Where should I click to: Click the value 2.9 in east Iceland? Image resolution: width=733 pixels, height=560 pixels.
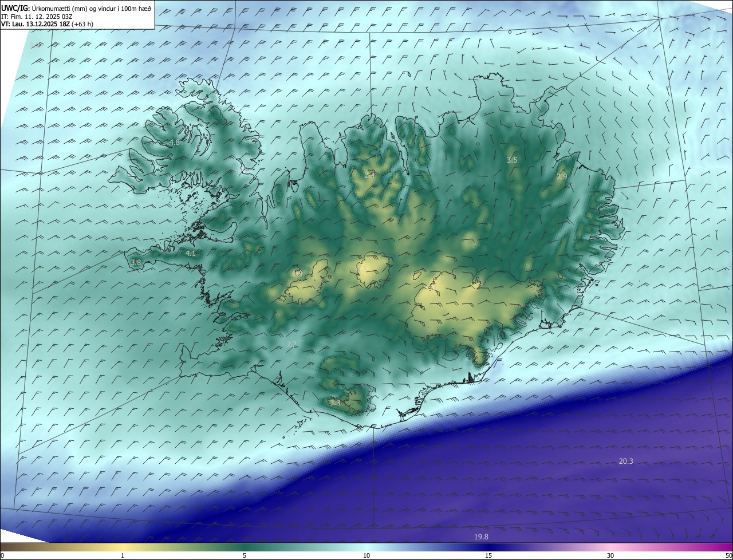(562, 177)
